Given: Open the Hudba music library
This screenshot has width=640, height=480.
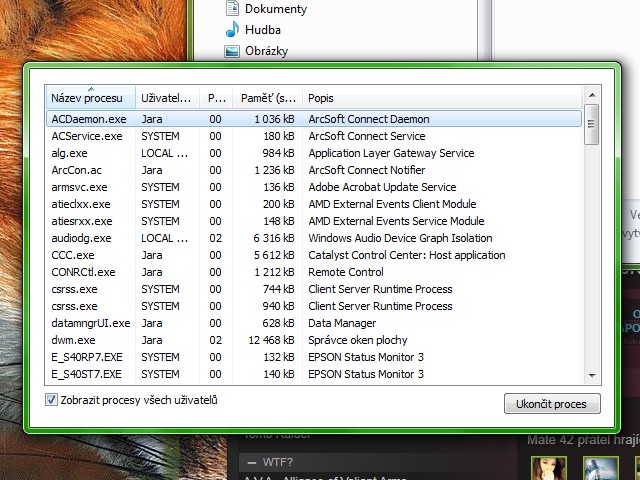Looking at the screenshot, I should pos(253,30).
